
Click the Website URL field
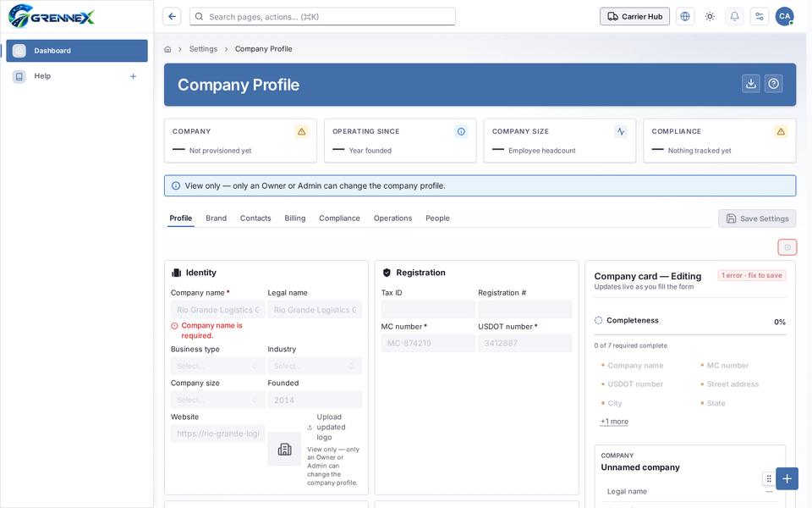(x=218, y=433)
